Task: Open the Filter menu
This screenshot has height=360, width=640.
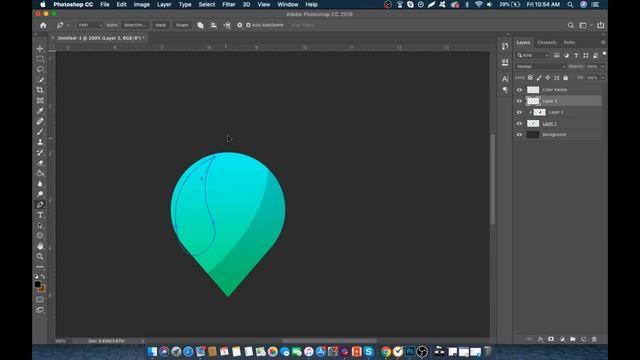Action: 229,4
